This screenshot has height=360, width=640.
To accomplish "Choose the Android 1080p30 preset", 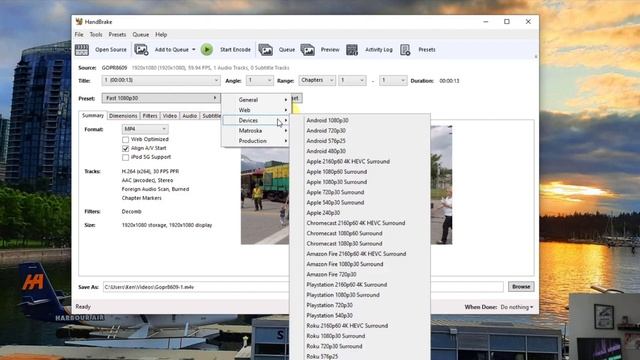I will 327,120.
